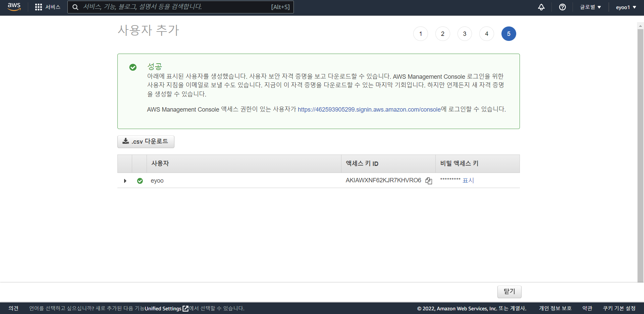This screenshot has width=644, height=314.
Task: Go to step 2 of wizard
Action: click(443, 34)
